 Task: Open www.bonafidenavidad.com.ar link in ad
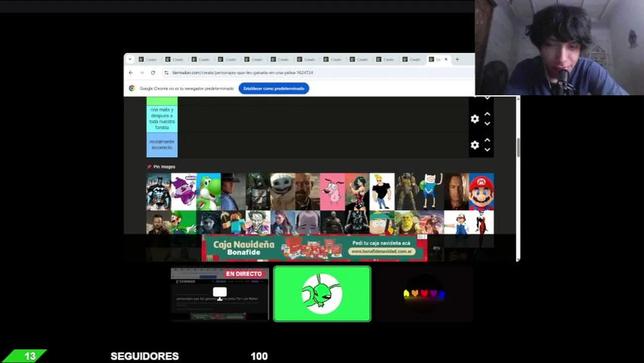(383, 251)
